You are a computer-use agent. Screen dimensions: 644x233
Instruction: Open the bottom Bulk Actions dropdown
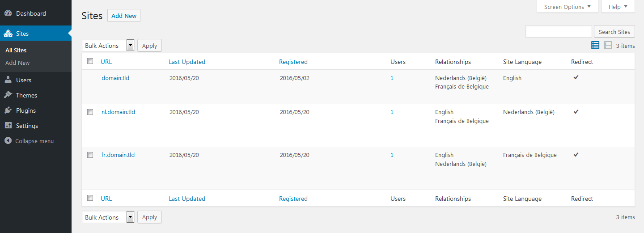click(x=108, y=217)
